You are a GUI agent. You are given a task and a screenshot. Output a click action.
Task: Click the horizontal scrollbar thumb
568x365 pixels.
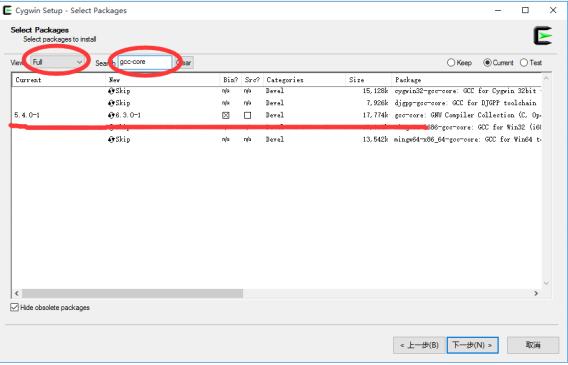click(132, 293)
